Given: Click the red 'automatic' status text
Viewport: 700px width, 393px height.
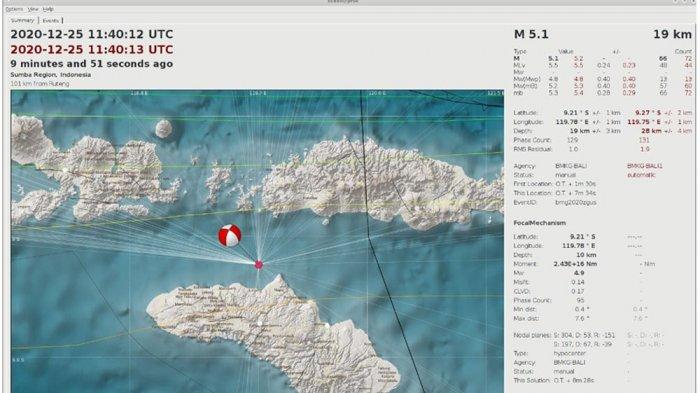Looking at the screenshot, I should coord(641,175).
